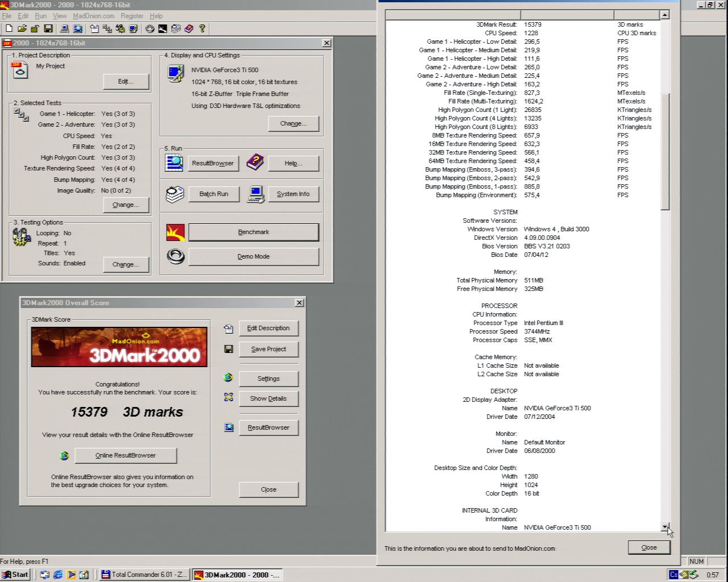Switch to Total Commander taskbar button
This screenshot has height=582, width=728.
[144, 575]
